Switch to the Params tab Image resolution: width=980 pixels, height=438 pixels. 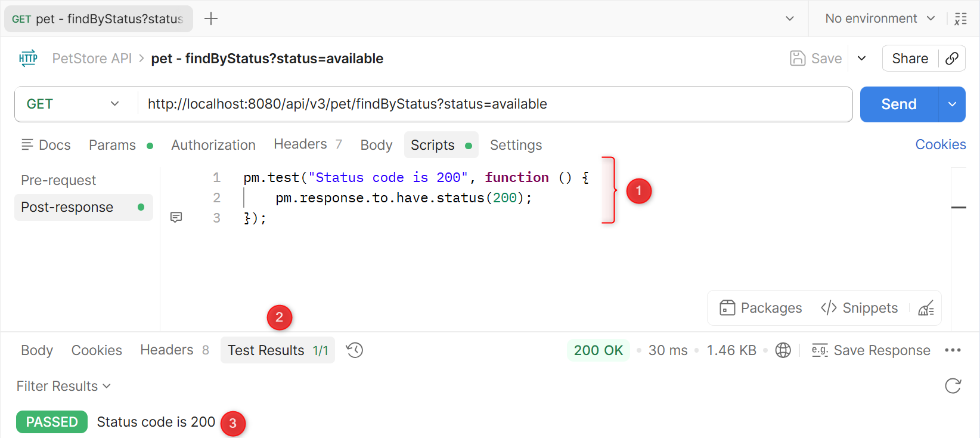pos(120,145)
